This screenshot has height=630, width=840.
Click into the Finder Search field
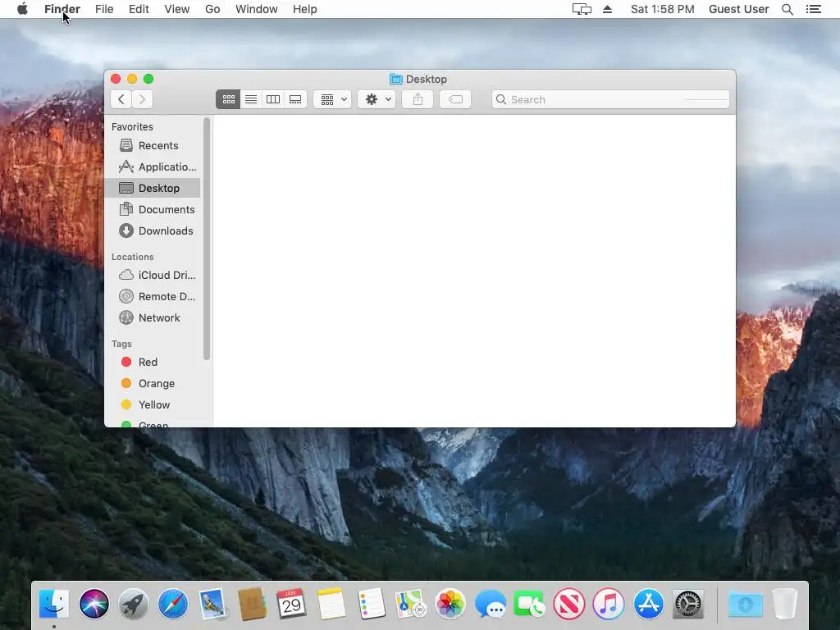[610, 99]
